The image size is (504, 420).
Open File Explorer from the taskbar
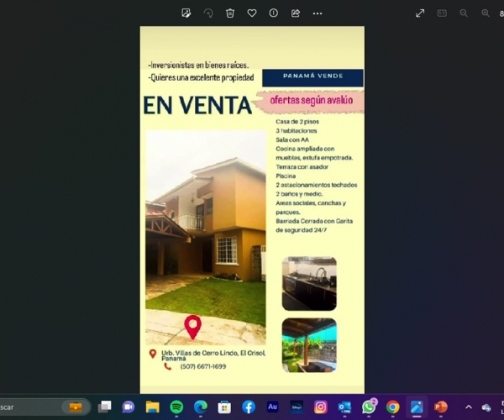(x=152, y=407)
